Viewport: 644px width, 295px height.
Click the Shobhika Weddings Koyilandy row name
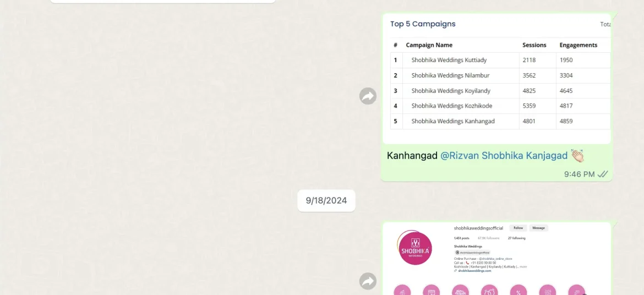[x=451, y=91]
